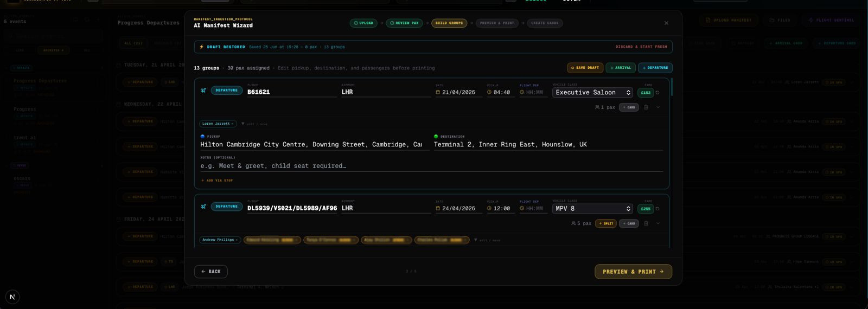Open Next.js dev tools N badge

tap(12, 297)
